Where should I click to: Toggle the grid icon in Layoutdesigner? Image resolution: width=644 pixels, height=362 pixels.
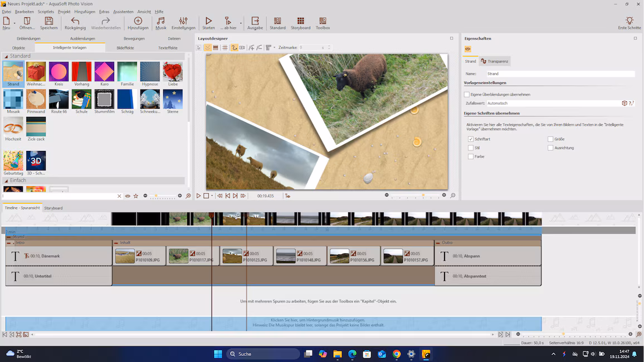225,47
